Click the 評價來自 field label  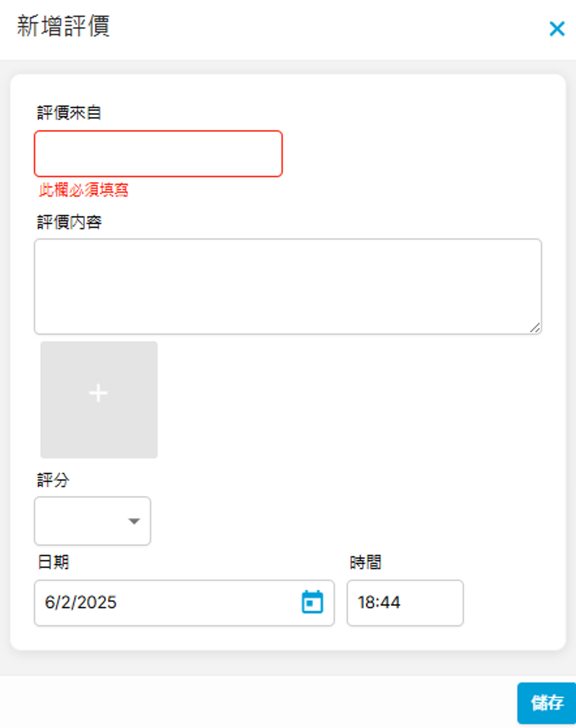point(69,112)
